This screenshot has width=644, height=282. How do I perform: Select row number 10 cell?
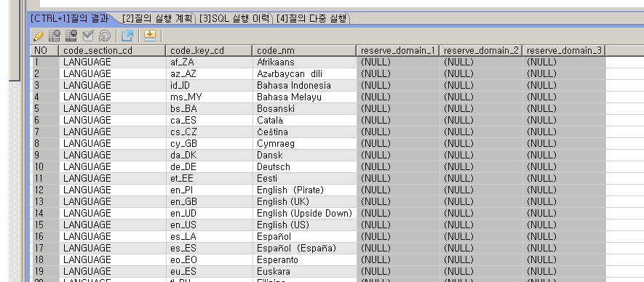[44, 166]
